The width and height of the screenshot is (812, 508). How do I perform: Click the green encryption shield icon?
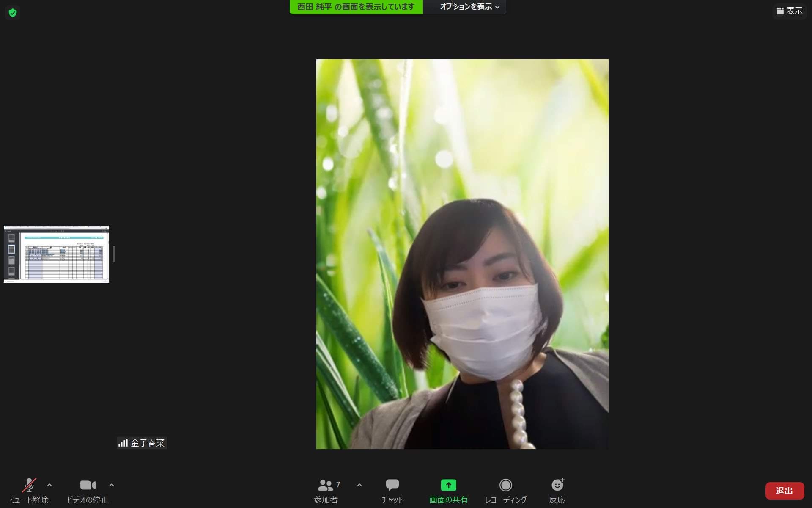coord(13,13)
